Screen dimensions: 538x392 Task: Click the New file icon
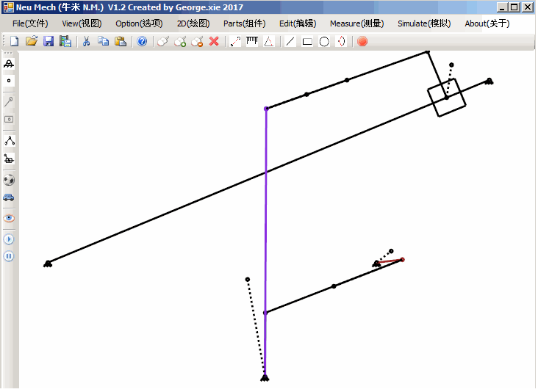[15, 42]
